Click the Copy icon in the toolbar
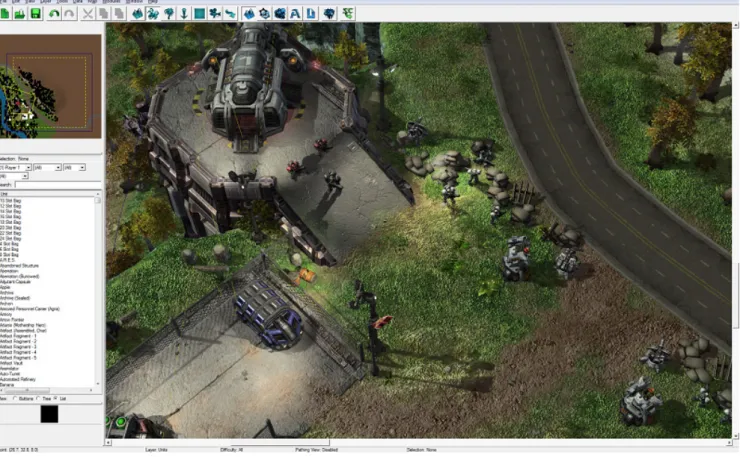 (103, 13)
